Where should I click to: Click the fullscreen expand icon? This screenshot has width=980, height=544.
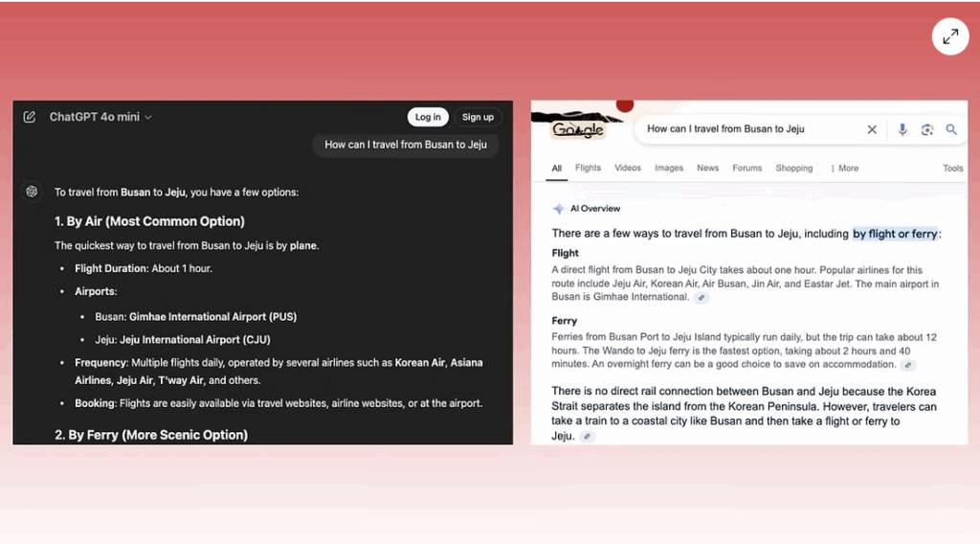pyautogui.click(x=949, y=37)
